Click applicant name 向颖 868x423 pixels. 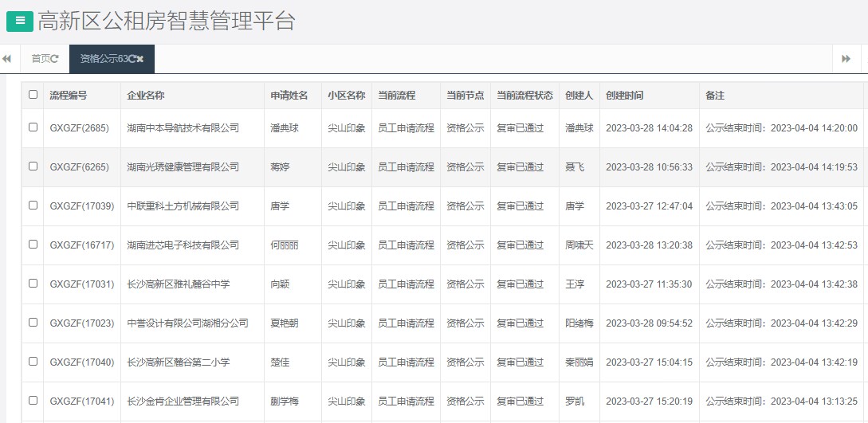tap(280, 284)
